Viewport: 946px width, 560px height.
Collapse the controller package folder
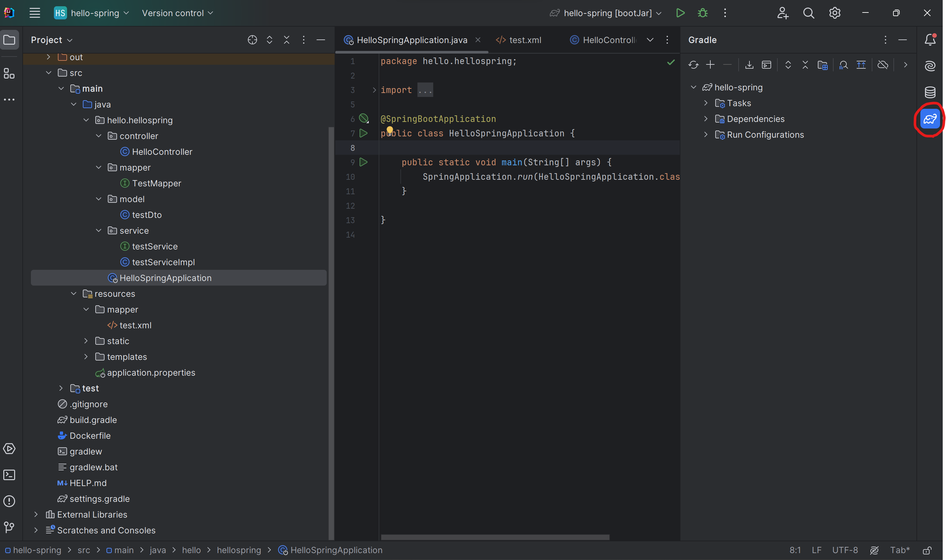tap(99, 136)
